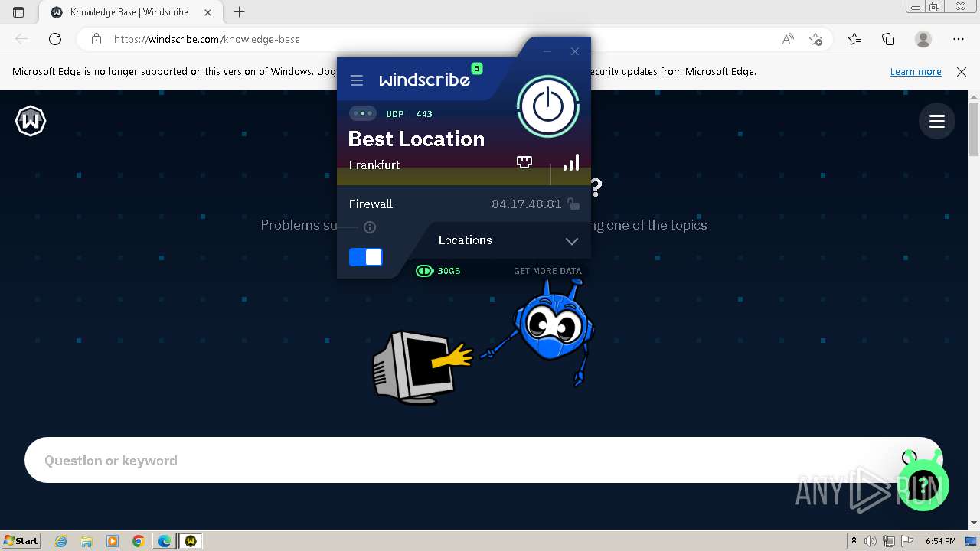The image size is (980, 551).
Task: Select the Knowledge Base | Windscribe tab
Action: coord(129,12)
